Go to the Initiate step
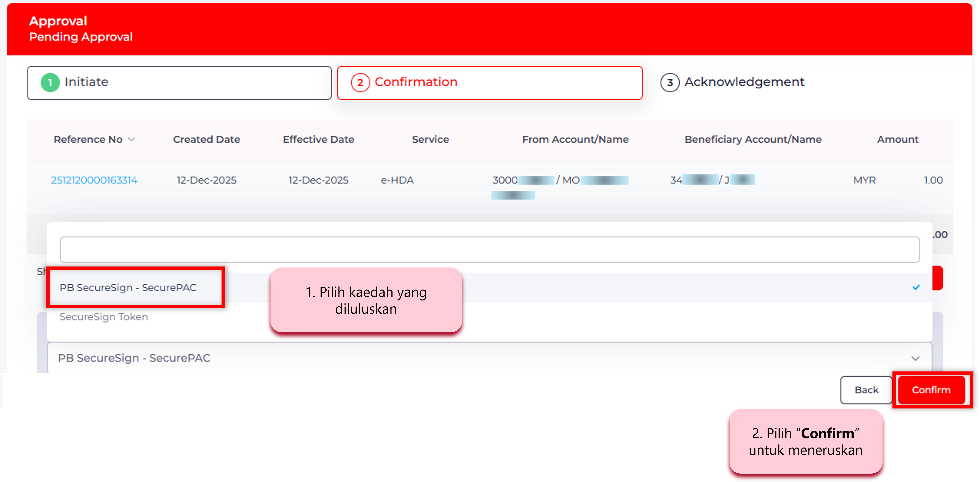The image size is (980, 482). point(179,82)
